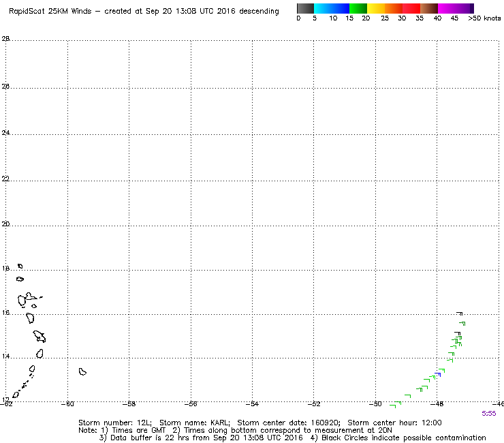Click the latitude 22 axis label
The image size is (504, 443).
pyautogui.click(x=5, y=179)
